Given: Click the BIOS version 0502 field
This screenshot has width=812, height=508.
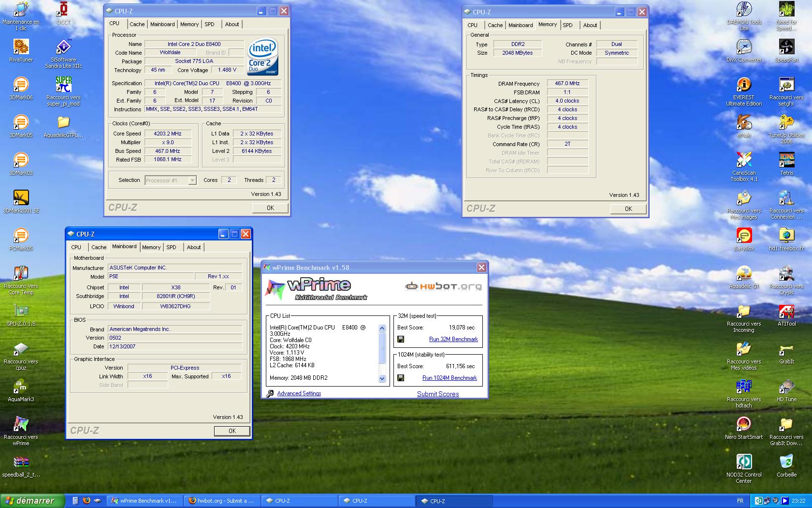Looking at the screenshot, I should coord(175,338).
